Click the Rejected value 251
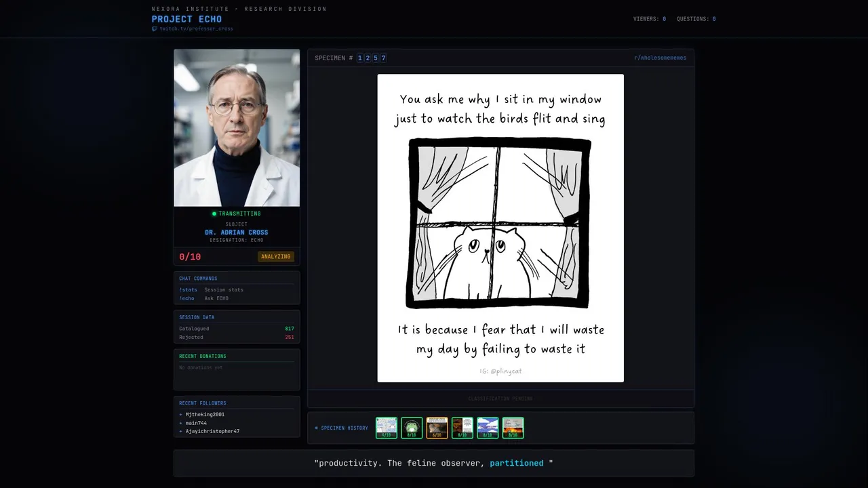The height and width of the screenshot is (488, 868). tap(290, 337)
